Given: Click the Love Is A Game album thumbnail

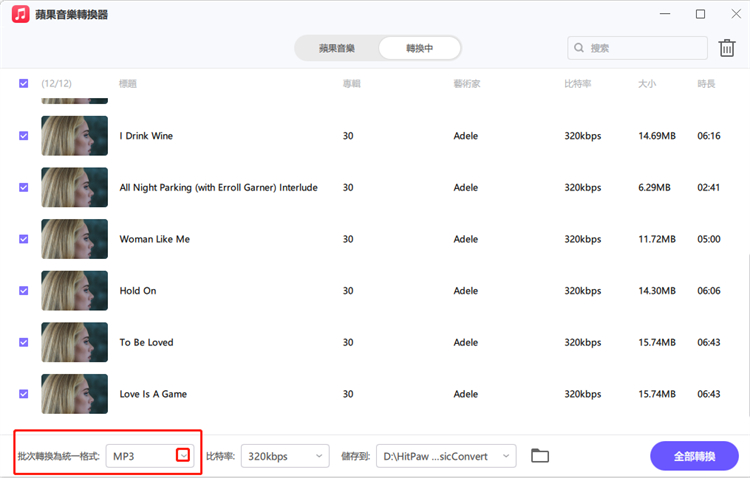Looking at the screenshot, I should 75,394.
